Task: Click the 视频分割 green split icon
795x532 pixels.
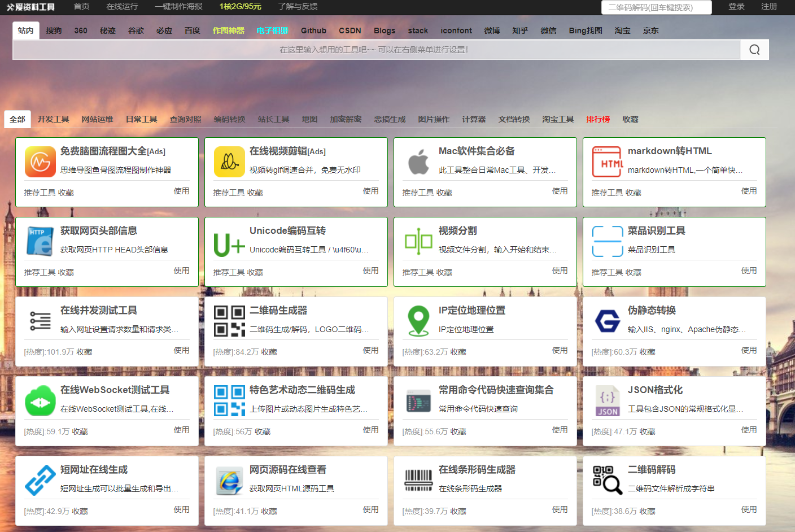Action: pyautogui.click(x=418, y=242)
